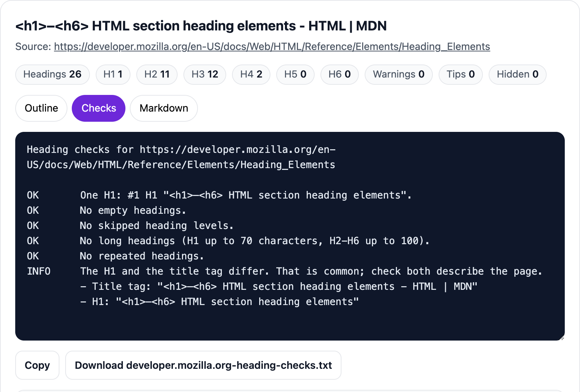
Task: Click the Hidden 0 chip
Action: tap(518, 75)
